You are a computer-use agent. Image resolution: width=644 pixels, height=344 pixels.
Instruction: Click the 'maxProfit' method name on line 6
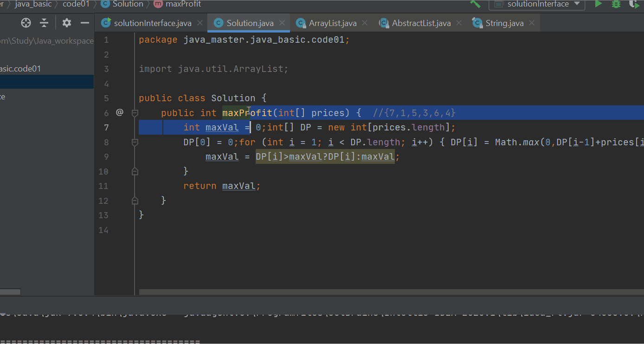247,113
